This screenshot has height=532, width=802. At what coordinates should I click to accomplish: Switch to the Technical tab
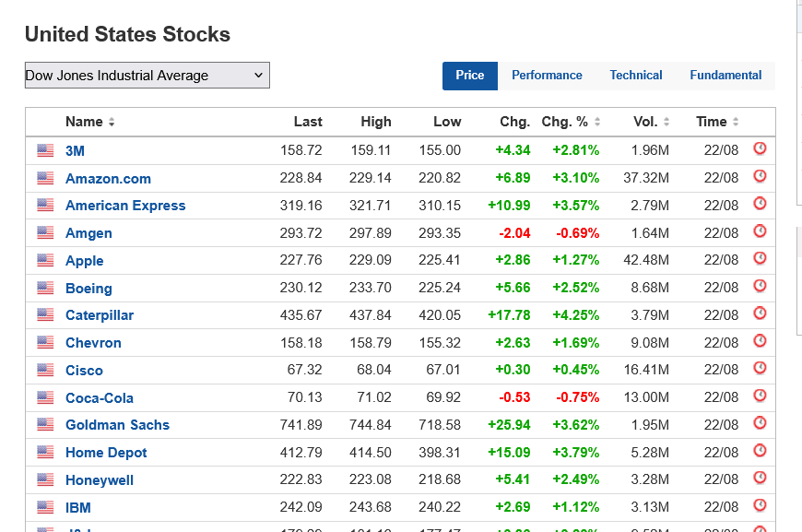636,76
